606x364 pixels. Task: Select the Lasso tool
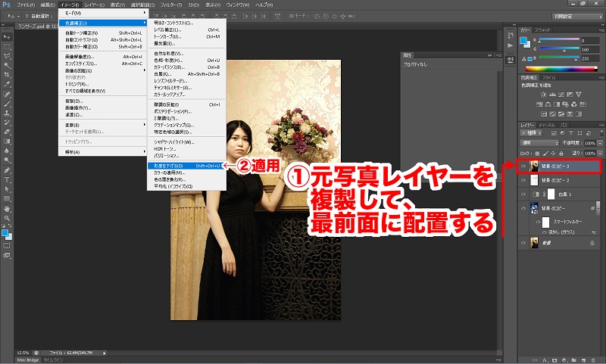[x=7, y=56]
